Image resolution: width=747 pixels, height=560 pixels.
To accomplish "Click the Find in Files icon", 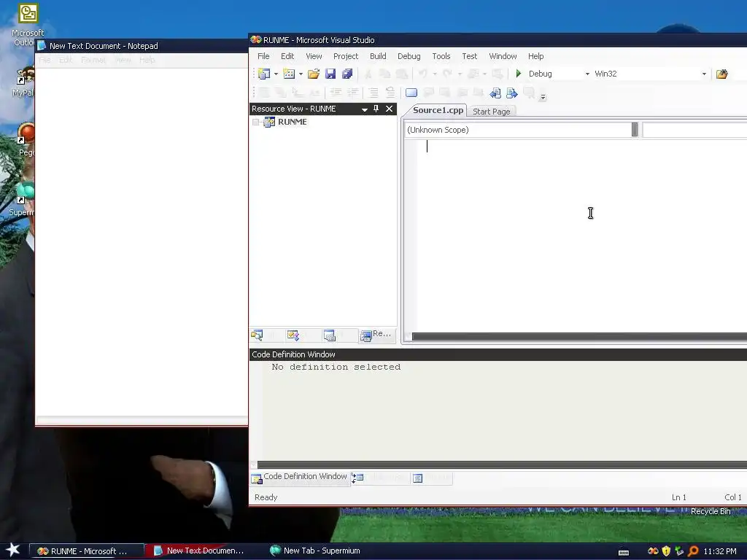I will click(721, 74).
